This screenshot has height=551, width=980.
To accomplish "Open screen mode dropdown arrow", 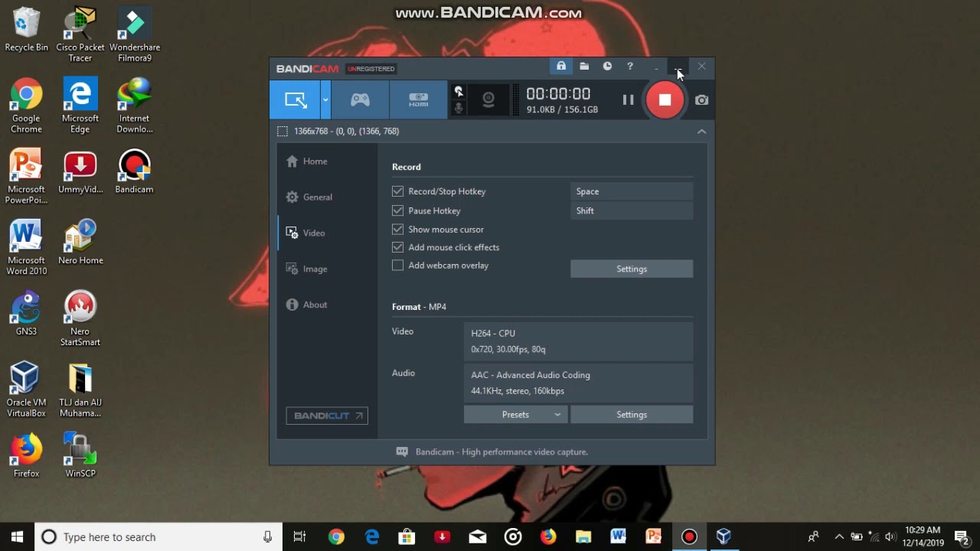I will click(325, 99).
